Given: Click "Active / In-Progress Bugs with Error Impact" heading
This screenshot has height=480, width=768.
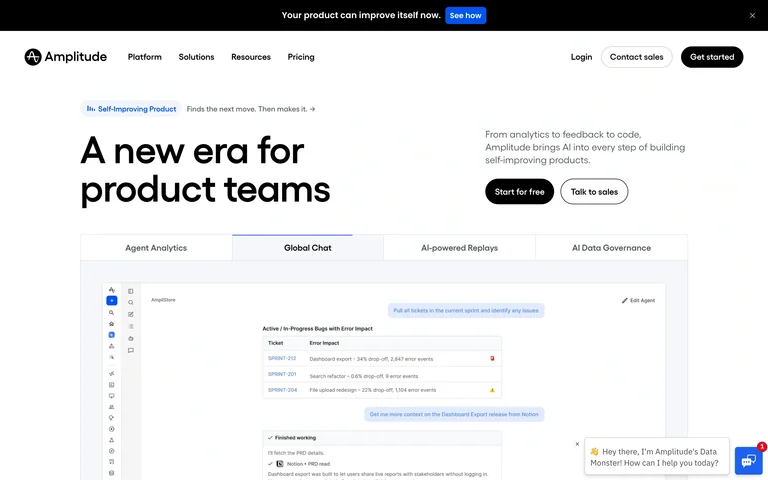Looking at the screenshot, I should pyautogui.click(x=317, y=329).
